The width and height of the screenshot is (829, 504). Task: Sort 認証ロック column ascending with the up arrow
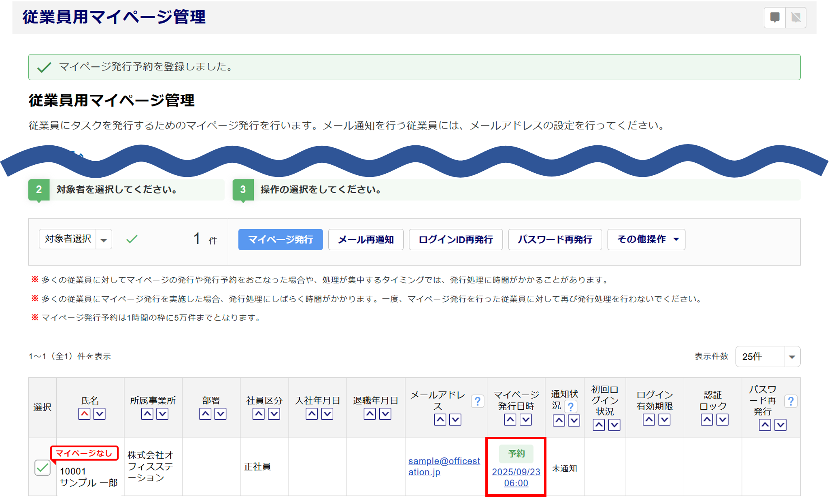tap(707, 420)
